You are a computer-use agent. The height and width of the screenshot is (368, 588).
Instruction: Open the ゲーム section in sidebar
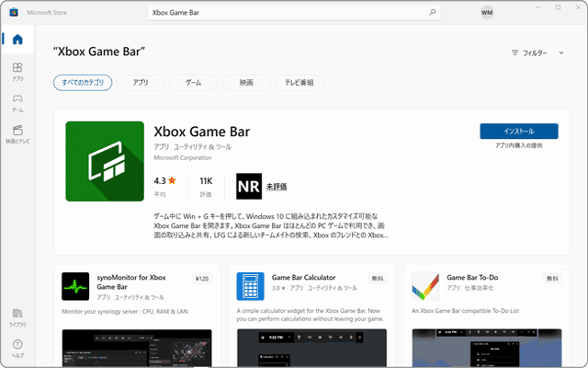click(17, 103)
